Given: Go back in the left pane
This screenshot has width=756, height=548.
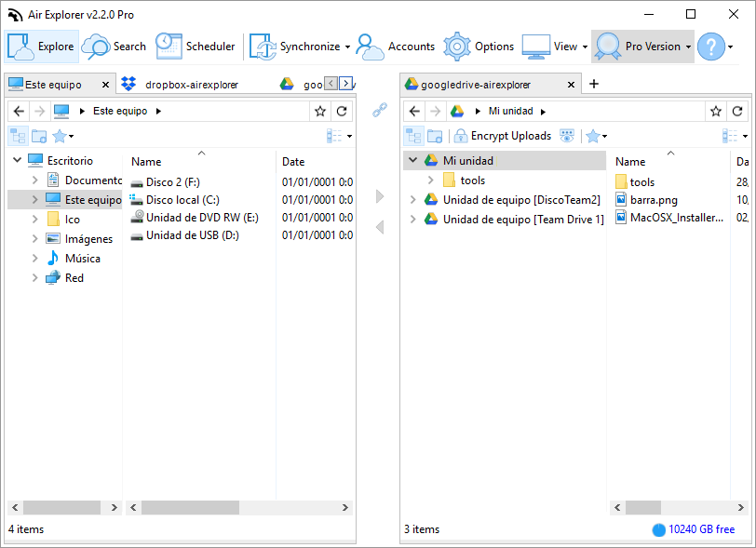Looking at the screenshot, I should 19,112.
